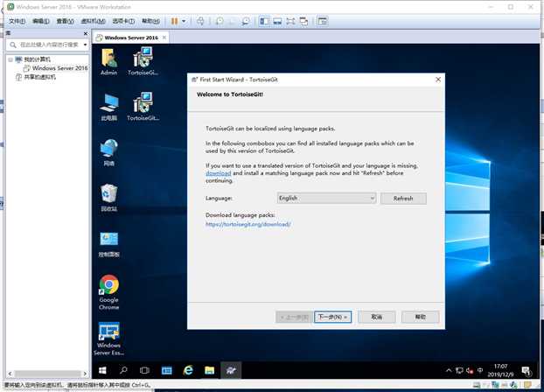Click the 此电脑 desktop icon
The height and width of the screenshot is (392, 544).
109,107
